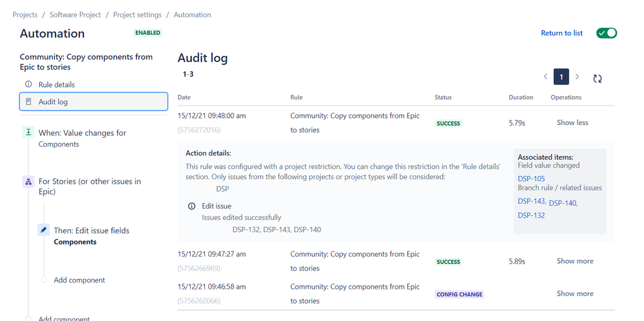The width and height of the screenshot is (644, 321).
Task: Click the Audit log document icon
Action: click(28, 101)
